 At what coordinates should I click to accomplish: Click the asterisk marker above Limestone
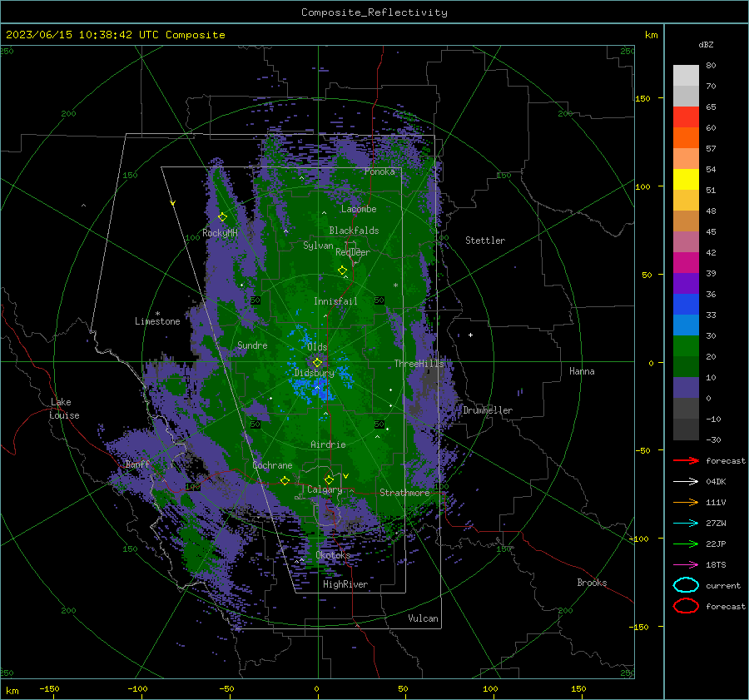[x=157, y=314]
